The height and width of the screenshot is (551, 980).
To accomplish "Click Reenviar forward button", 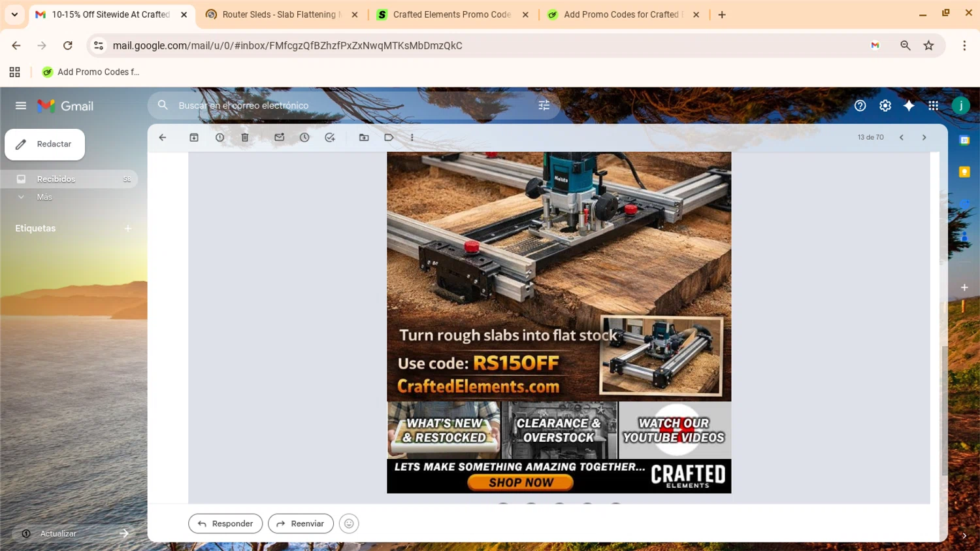I will point(301,524).
